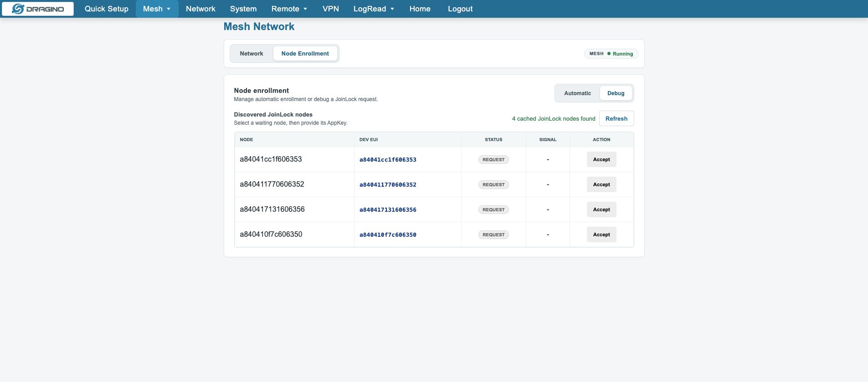Click the Mesh Network page heading
The height and width of the screenshot is (382, 868).
(259, 26)
